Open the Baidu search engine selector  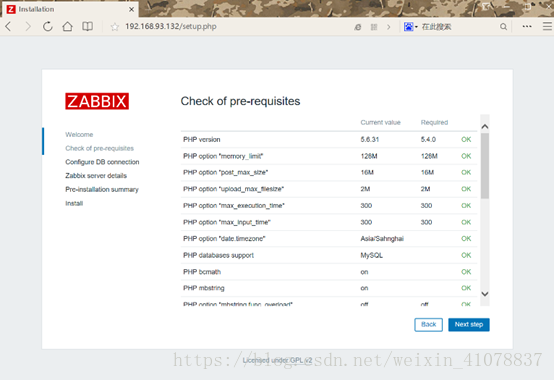[411, 27]
